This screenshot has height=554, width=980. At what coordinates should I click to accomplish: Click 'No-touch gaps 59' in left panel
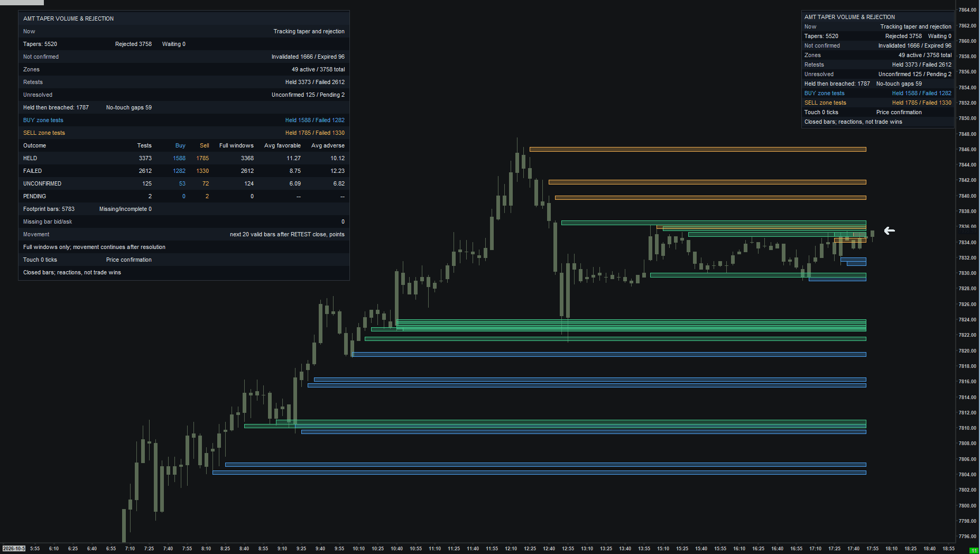click(129, 107)
